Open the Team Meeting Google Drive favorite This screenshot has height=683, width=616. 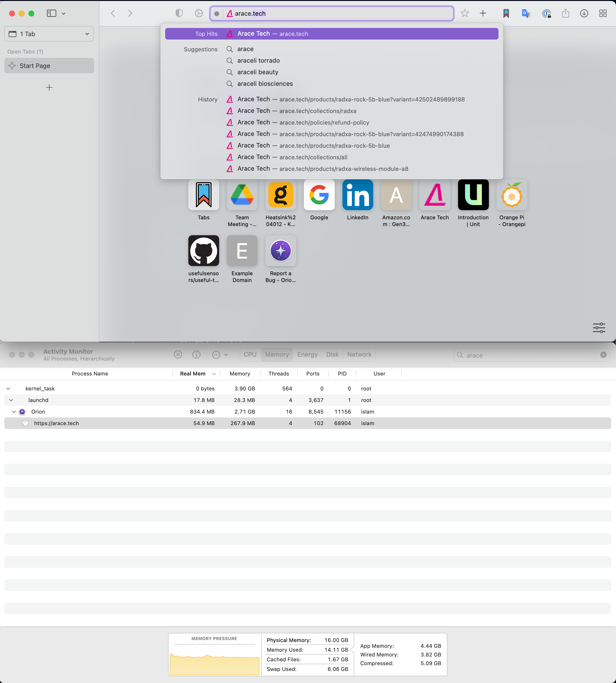pyautogui.click(x=242, y=194)
